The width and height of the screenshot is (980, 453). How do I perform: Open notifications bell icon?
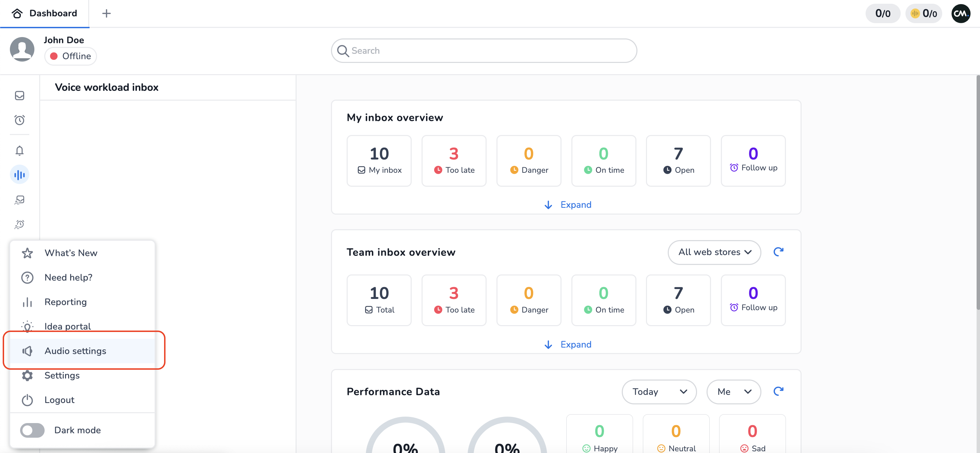click(19, 151)
